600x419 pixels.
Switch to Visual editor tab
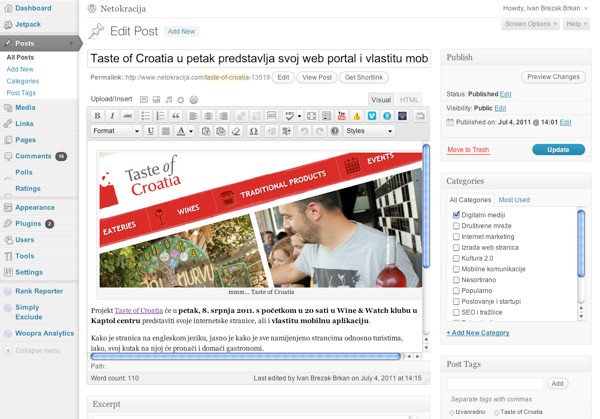pos(381,100)
